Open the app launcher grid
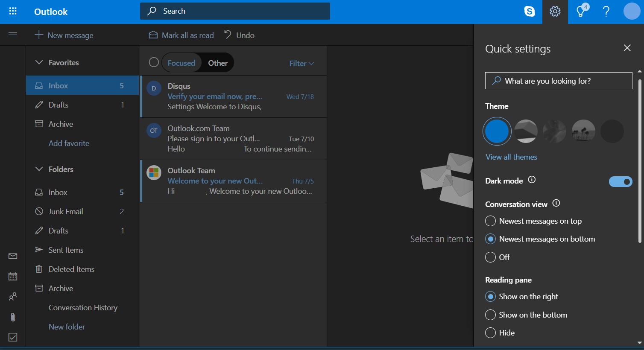This screenshot has height=350, width=644. (x=13, y=11)
